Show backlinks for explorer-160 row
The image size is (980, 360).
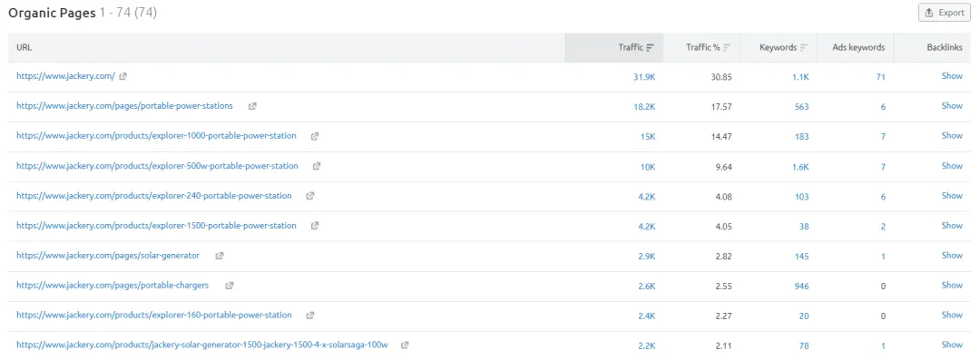pos(952,316)
